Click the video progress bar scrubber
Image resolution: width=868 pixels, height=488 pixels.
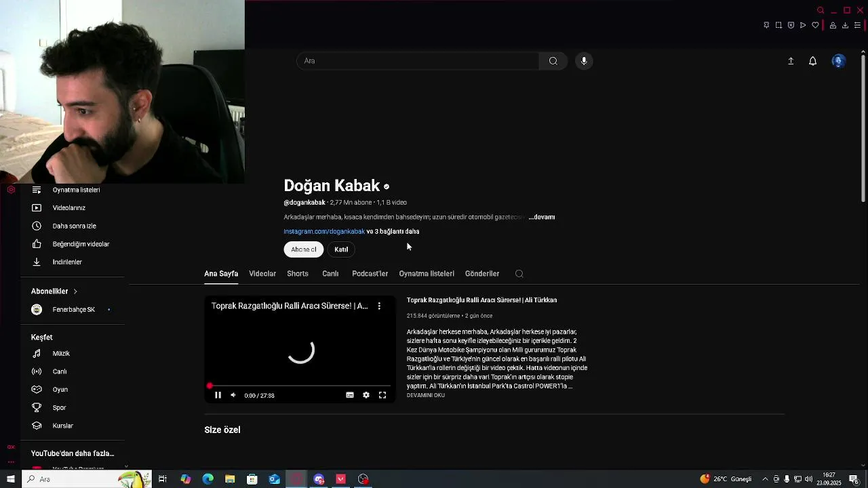tap(210, 386)
